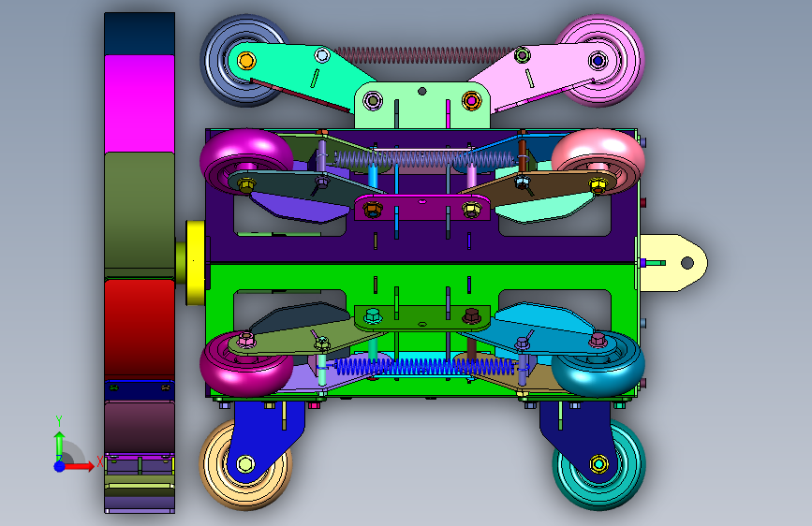Click the blue Z origin ball of the triad
This screenshot has width=812, height=526.
[x=59, y=466]
